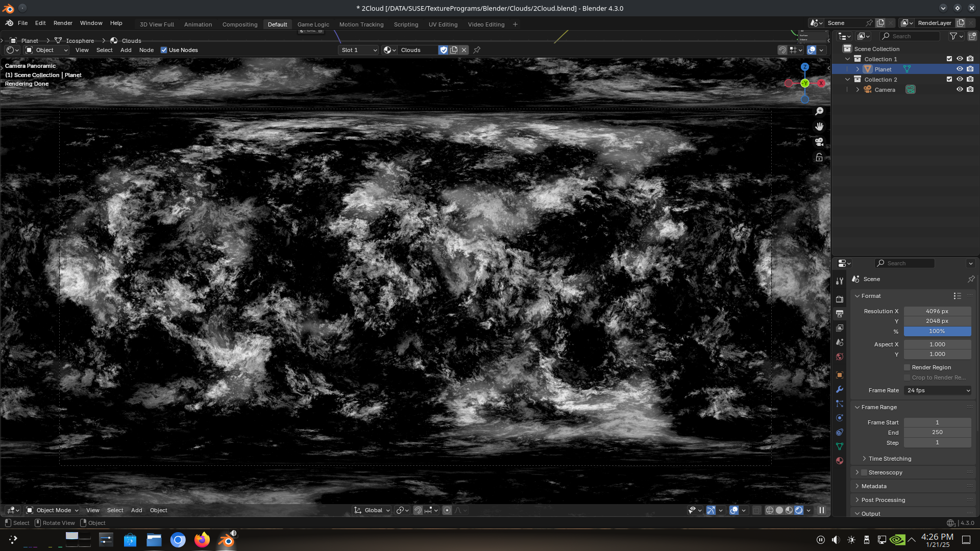Image resolution: width=980 pixels, height=551 pixels.
Task: Open the Render menu
Action: click(63, 23)
